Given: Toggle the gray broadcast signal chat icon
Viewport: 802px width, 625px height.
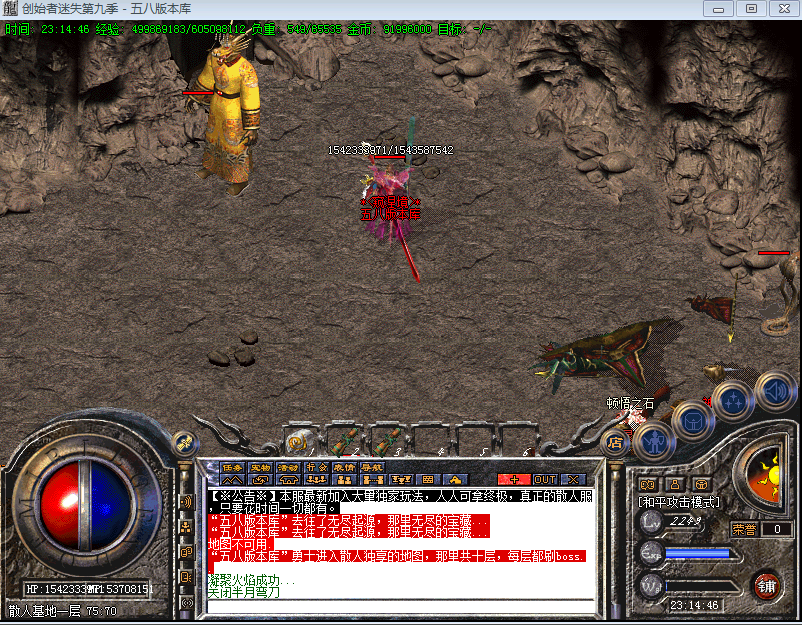Looking at the screenshot, I should [x=186, y=602].
